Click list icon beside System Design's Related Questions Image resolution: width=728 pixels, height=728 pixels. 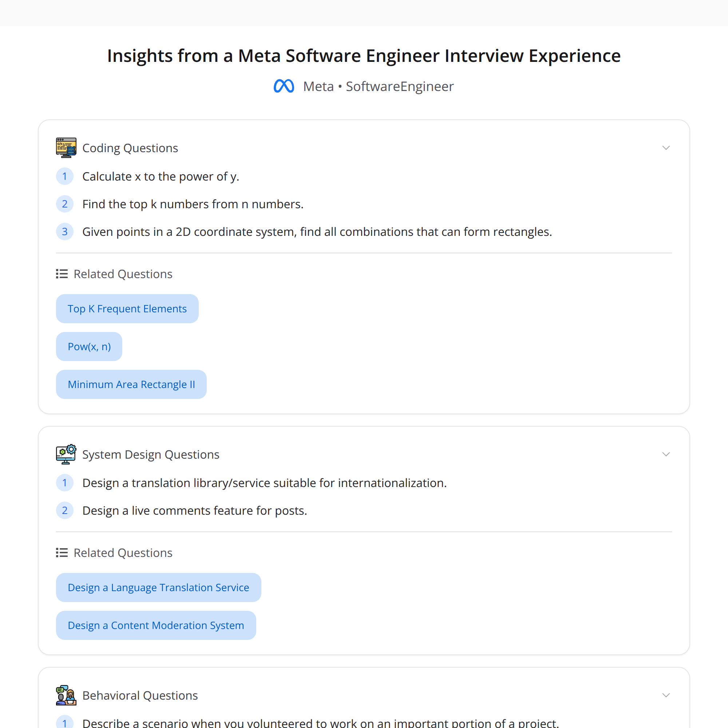[62, 553]
